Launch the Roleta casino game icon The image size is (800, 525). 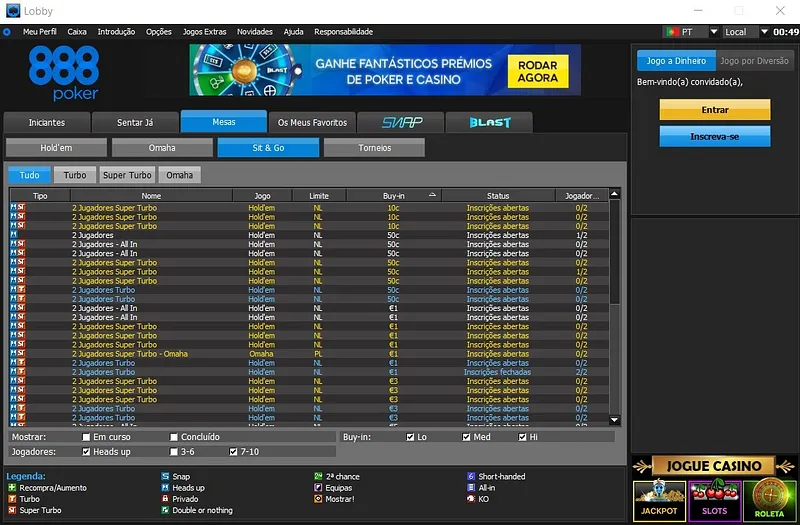769,499
